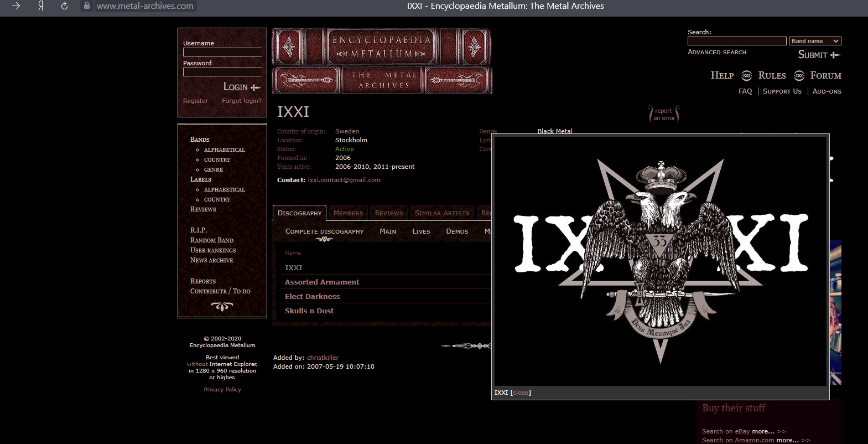Open the Random Band link
The width and height of the screenshot is (868, 444).
212,240
